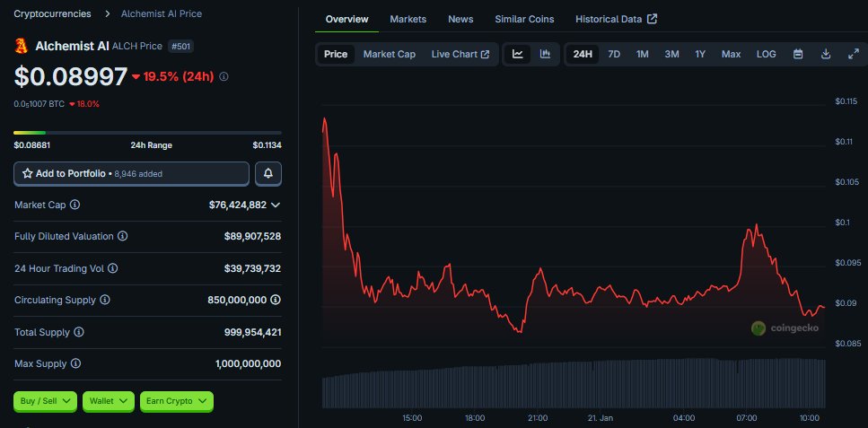Screen dimensions: 868x428
Task: Download the chart data icon
Action: coord(826,55)
